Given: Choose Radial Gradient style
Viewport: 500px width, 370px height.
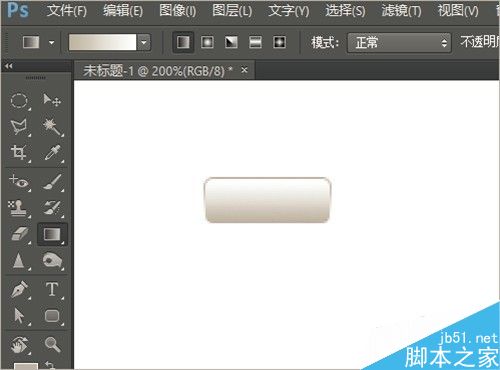Looking at the screenshot, I should click(207, 42).
